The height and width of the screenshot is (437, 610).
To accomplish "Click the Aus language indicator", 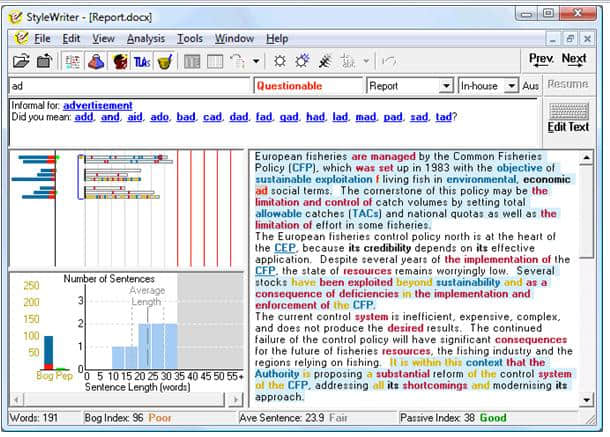I will coord(531,86).
